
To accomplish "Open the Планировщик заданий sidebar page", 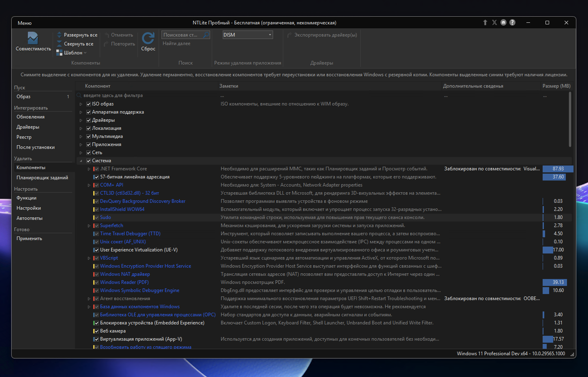I will (42, 177).
